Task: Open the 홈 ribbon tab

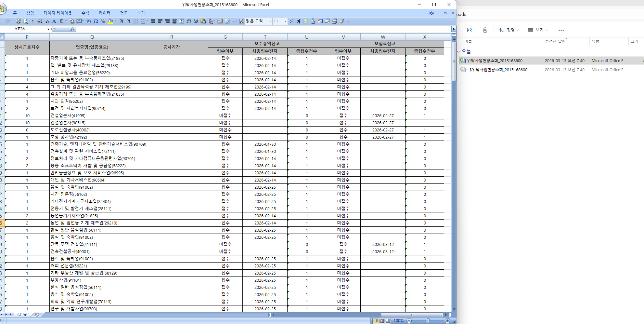Action: click(15, 13)
